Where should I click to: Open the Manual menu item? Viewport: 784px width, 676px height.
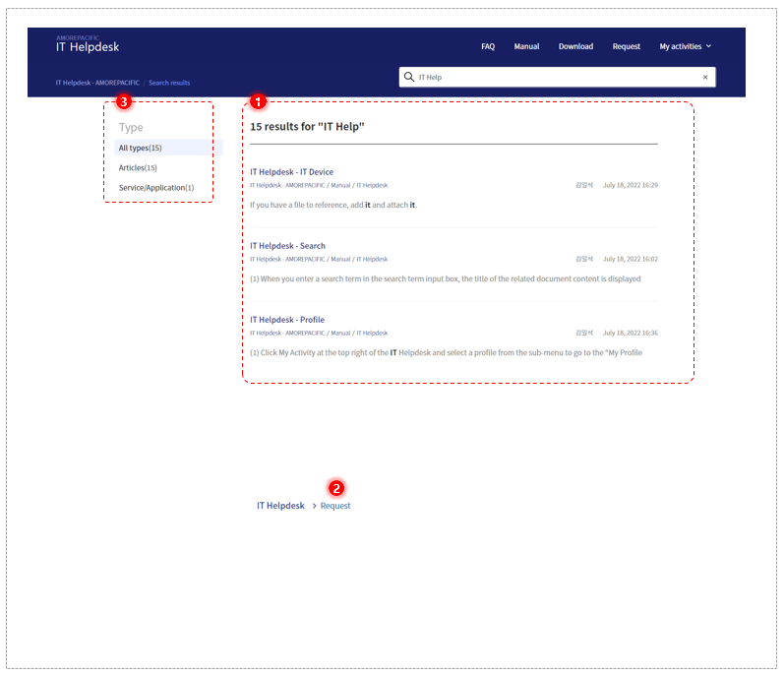(526, 46)
